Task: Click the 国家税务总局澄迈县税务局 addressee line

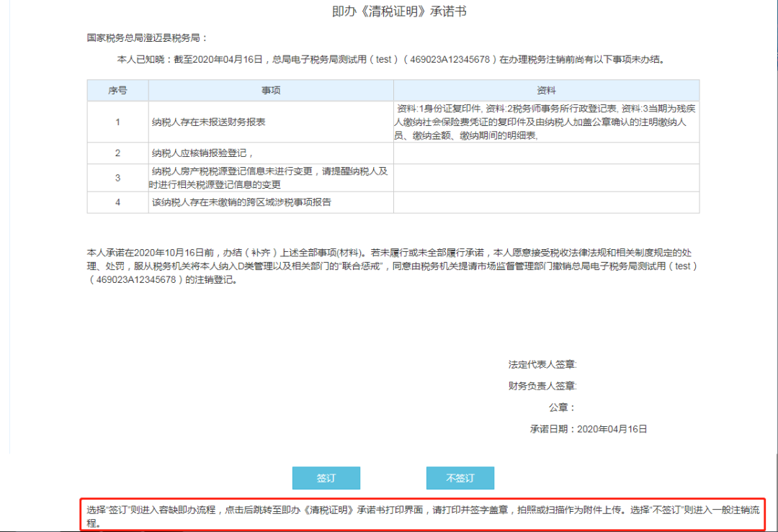Action: pos(147,37)
